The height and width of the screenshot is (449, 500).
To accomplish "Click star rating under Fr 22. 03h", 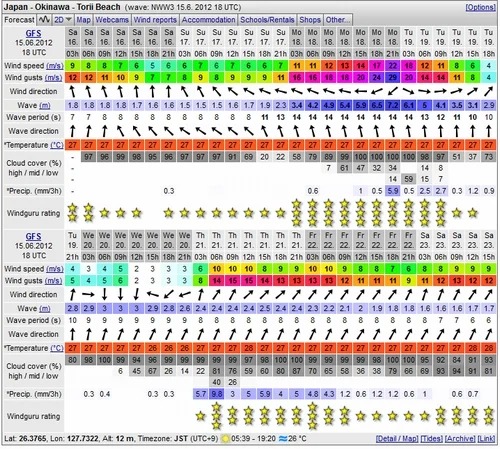I will point(312,416).
